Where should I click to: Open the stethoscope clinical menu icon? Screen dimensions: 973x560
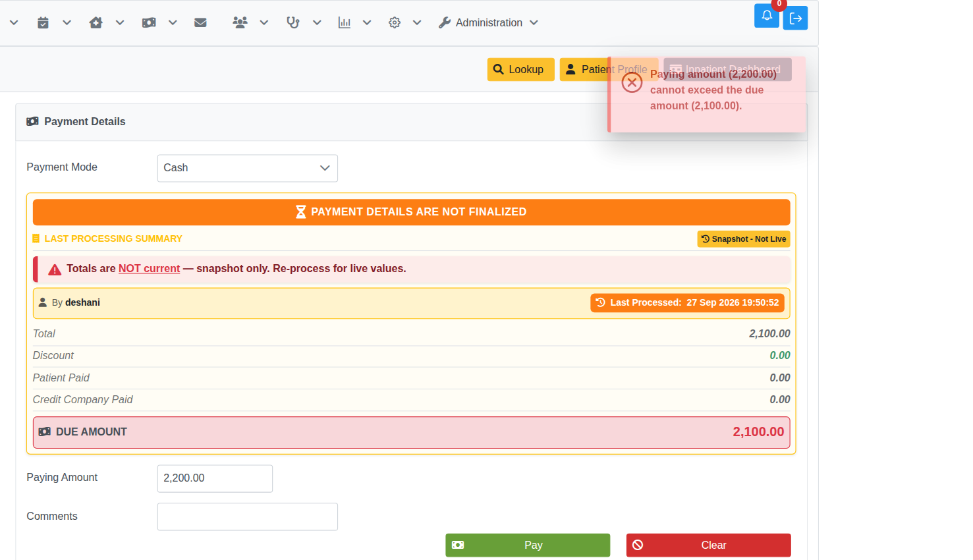coord(293,22)
